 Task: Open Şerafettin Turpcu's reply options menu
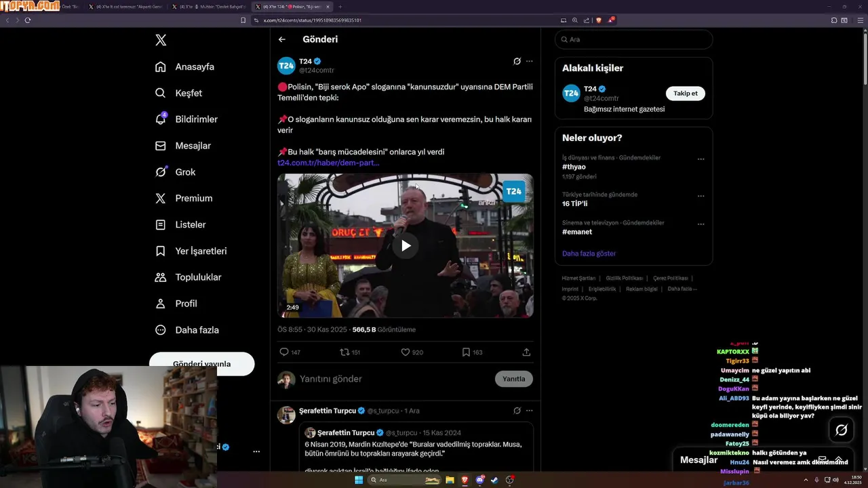[530, 411]
